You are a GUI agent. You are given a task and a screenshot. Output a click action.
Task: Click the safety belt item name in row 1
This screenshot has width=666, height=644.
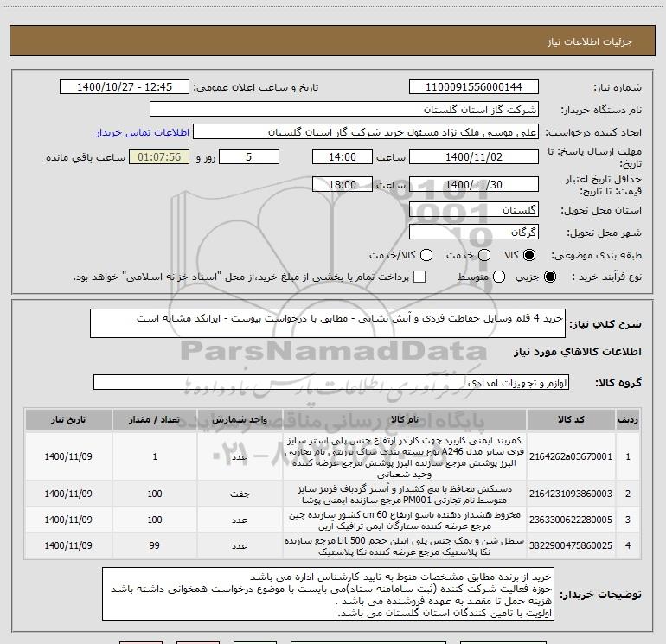click(405, 457)
